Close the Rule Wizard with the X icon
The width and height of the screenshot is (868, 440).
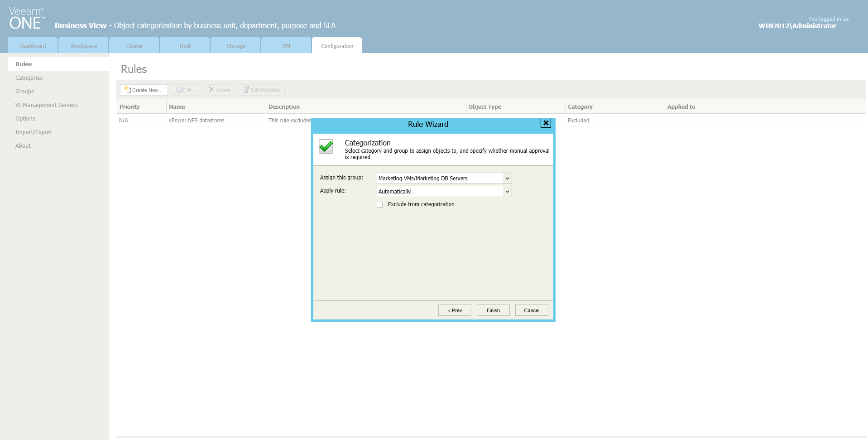[x=546, y=123]
